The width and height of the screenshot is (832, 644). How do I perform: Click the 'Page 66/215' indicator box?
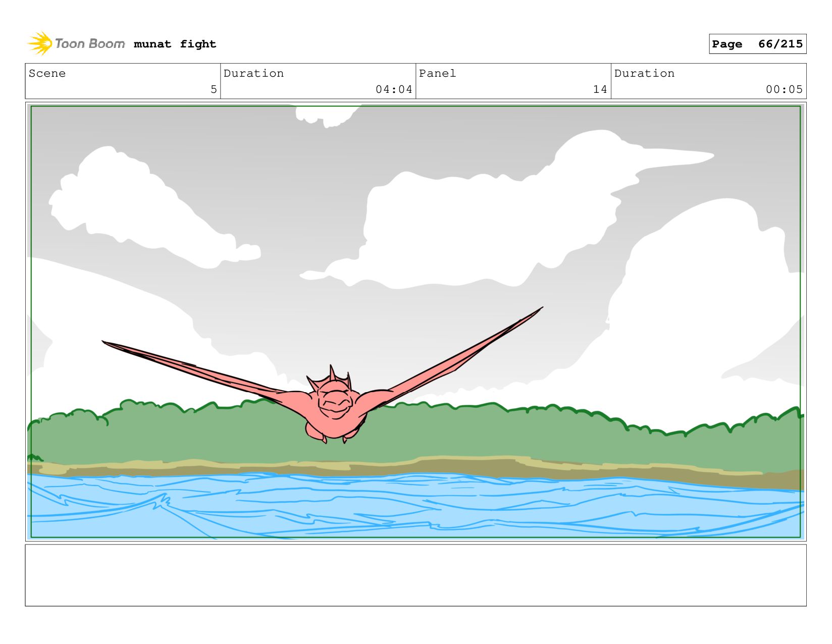tap(757, 44)
